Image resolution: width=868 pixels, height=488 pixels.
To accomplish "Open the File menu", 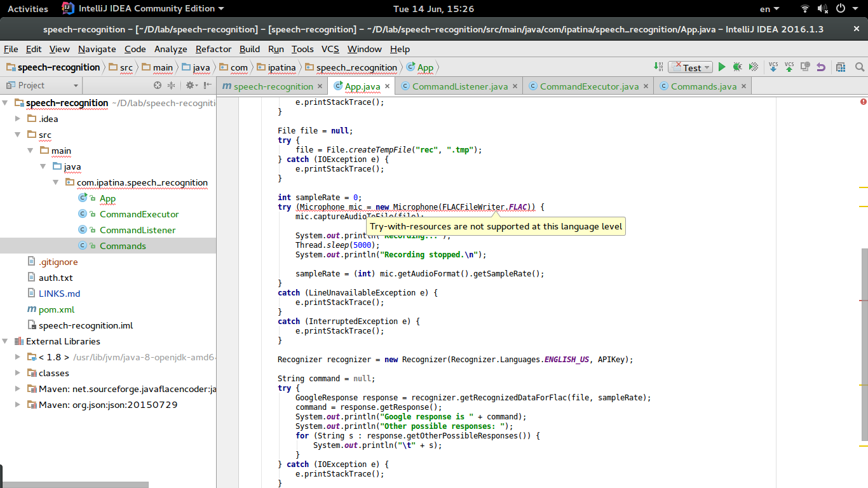I will [x=11, y=49].
